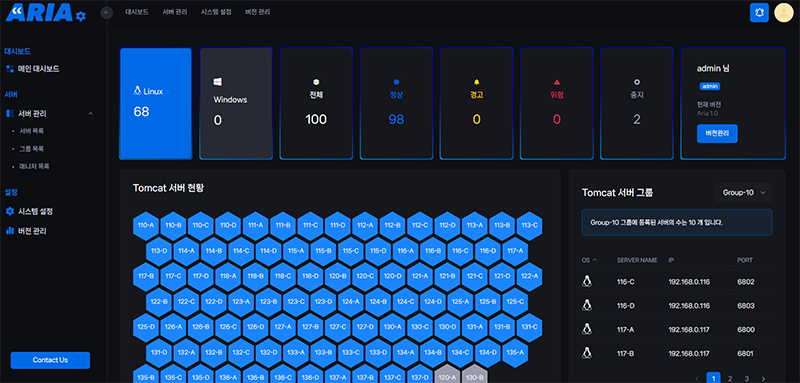Screen dimensions: 800x383
Task: Open the blue settings button top right
Action: [x=759, y=13]
